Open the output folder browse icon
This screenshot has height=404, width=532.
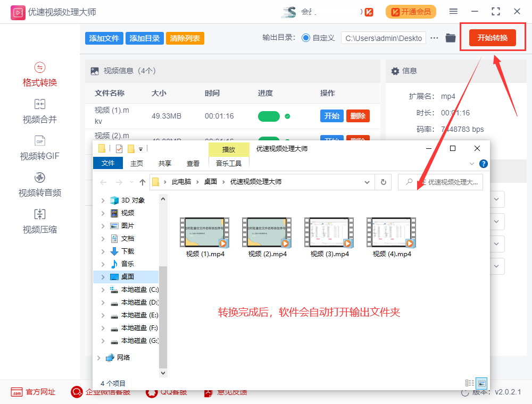[x=450, y=38]
